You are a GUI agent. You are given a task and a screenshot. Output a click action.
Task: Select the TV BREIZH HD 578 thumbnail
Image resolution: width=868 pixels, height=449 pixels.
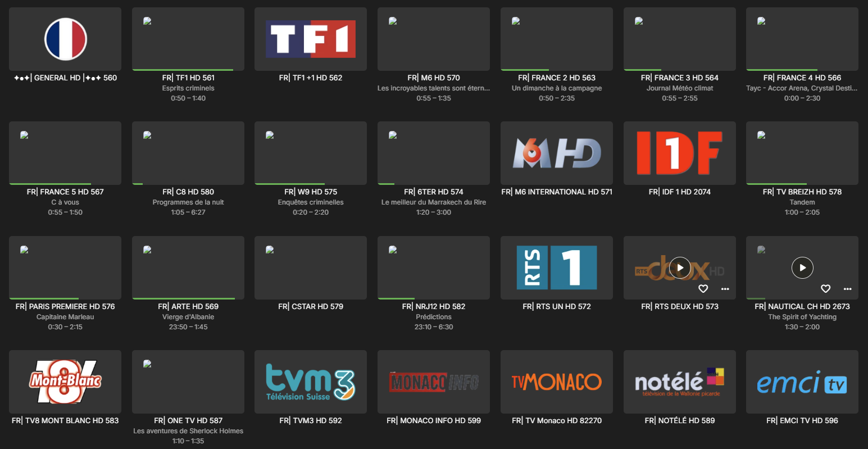tap(802, 153)
